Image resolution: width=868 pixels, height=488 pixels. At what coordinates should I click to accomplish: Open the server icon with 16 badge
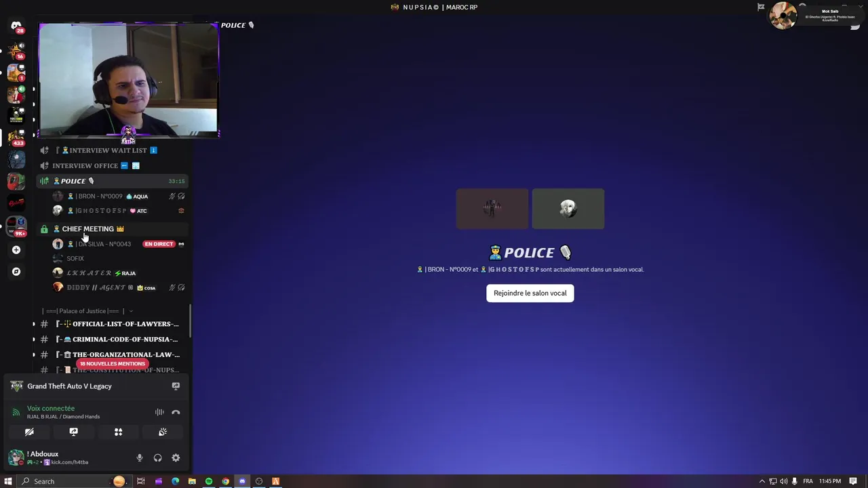pos(16,50)
